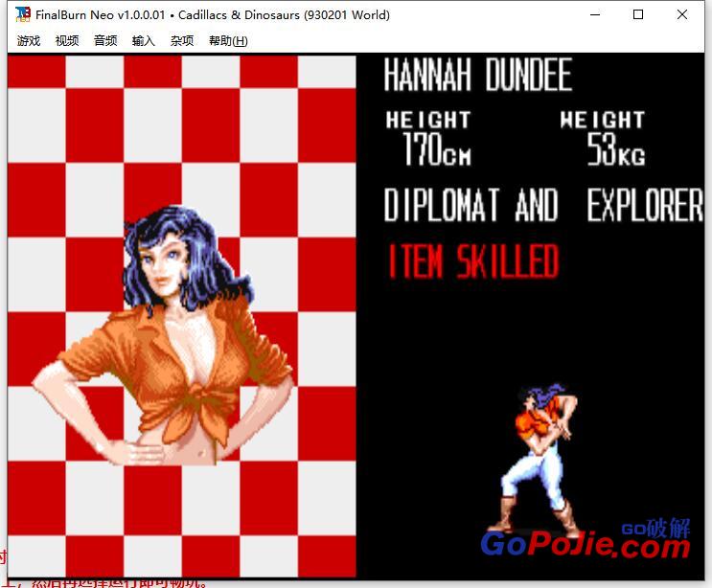Click the red ITEM SKILLED text
Viewport: 712px width, 588px height.
[x=473, y=260]
